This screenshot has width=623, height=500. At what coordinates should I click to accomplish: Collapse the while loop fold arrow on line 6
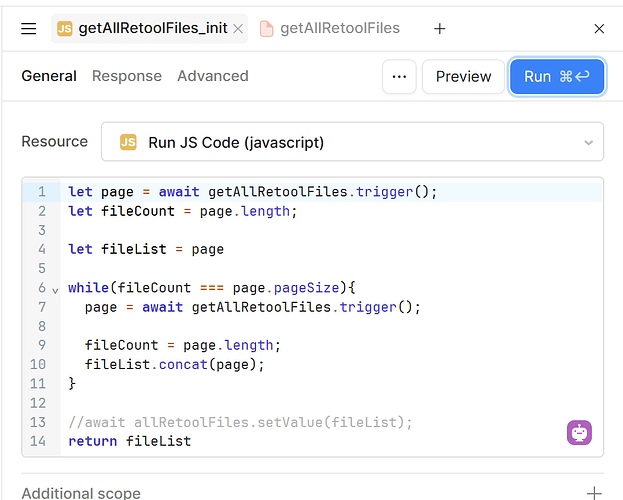[x=55, y=290]
